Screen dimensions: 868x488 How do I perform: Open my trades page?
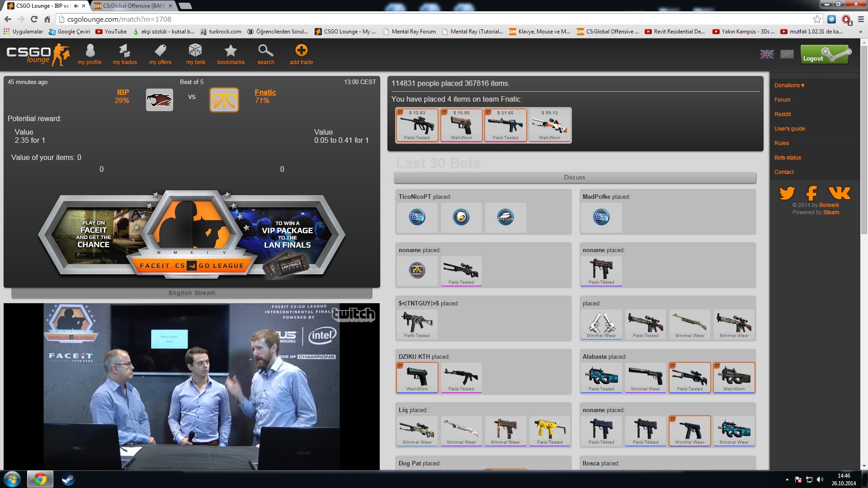(x=125, y=55)
